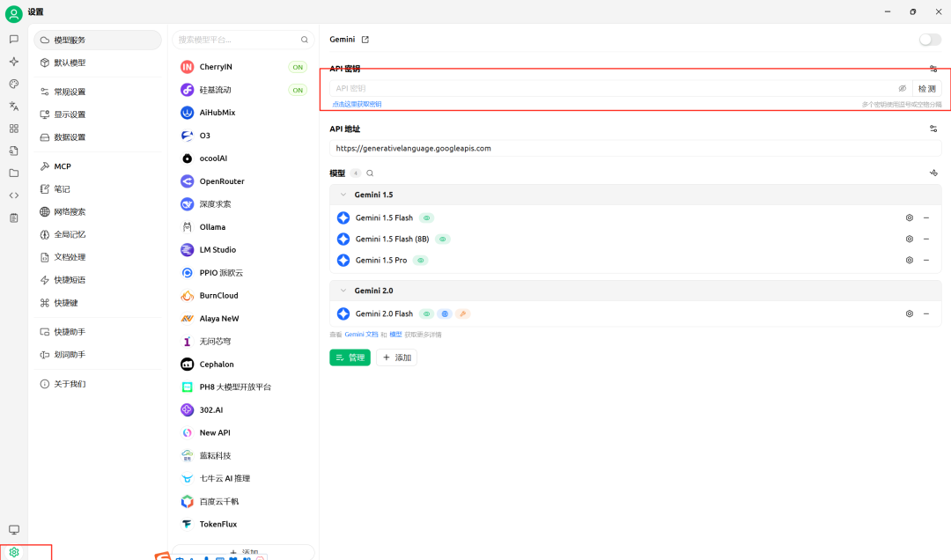
Task: Click the user avatar icon
Action: (x=14, y=13)
